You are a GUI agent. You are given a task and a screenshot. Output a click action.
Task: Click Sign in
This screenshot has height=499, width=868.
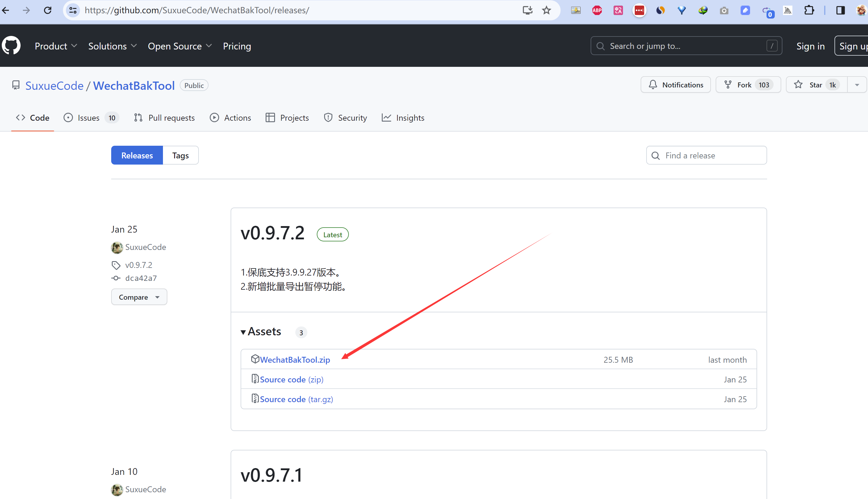(x=810, y=46)
